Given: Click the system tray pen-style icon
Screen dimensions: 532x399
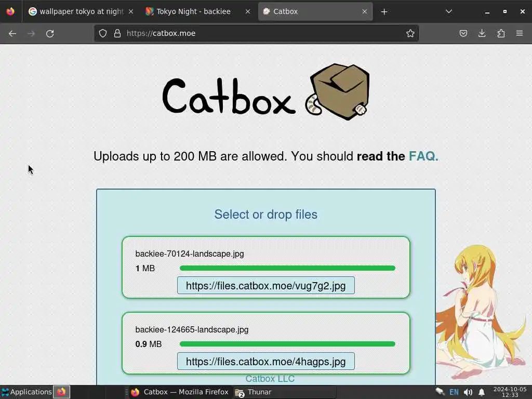Looking at the screenshot, I should coord(440,392).
